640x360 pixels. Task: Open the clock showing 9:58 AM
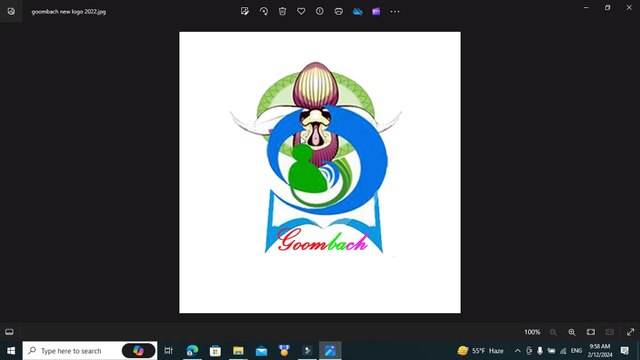(600, 351)
